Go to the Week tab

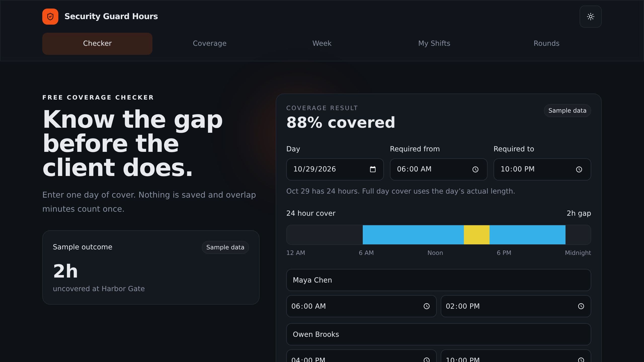pos(322,43)
